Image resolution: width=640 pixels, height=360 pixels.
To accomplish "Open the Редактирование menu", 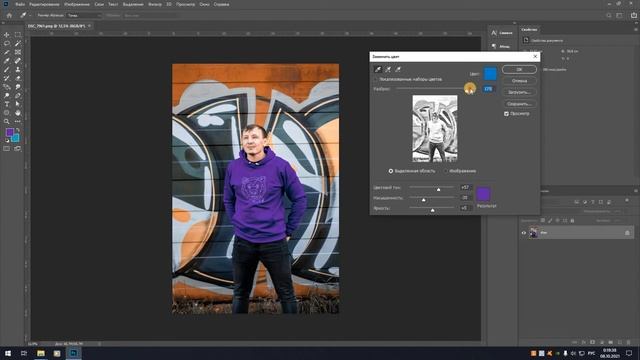I will 44,4.
